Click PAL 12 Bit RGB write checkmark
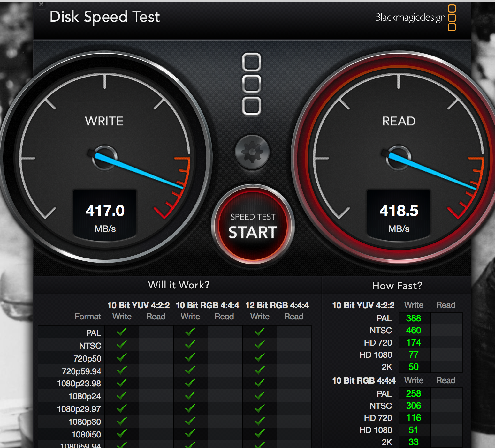The image size is (495, 448). coord(260,332)
